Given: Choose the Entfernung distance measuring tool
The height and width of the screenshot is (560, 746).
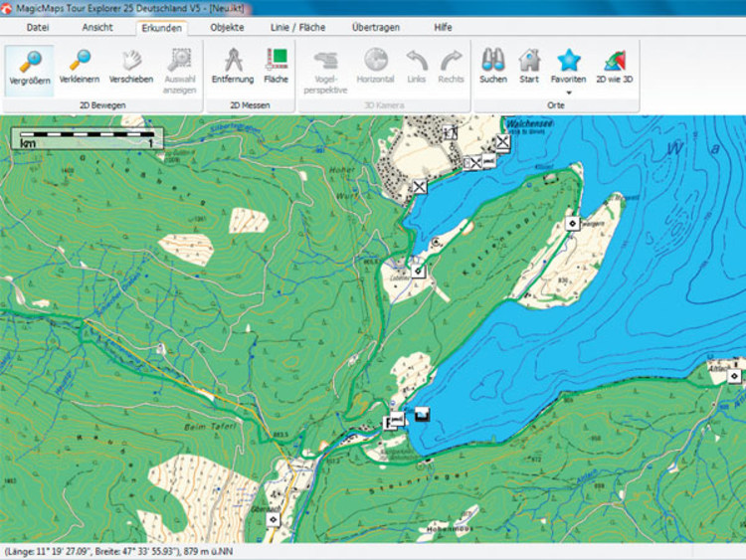Looking at the screenshot, I should (x=232, y=66).
